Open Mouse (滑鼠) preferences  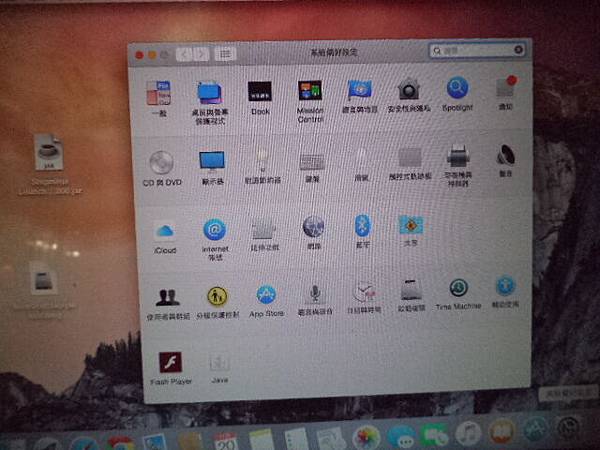361,159
